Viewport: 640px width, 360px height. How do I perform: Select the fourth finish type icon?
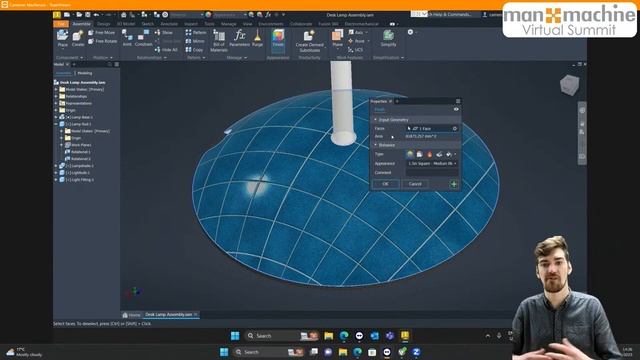(439, 154)
